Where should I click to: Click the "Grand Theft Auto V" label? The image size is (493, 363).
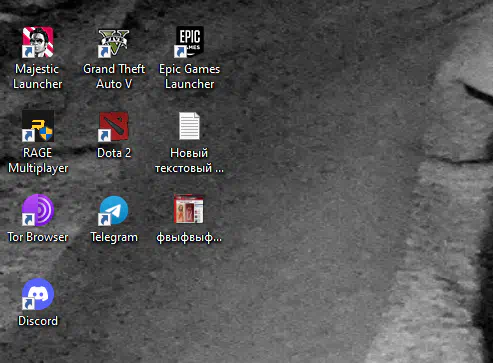[114, 76]
